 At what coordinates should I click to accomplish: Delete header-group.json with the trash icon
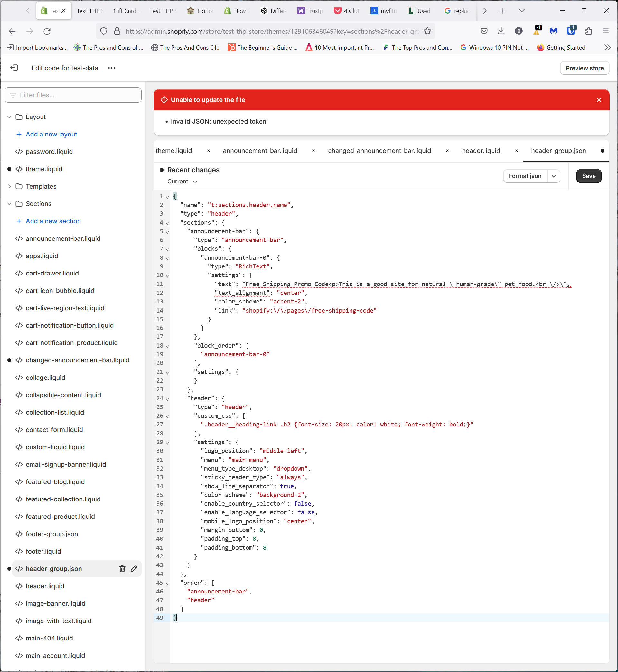point(122,569)
